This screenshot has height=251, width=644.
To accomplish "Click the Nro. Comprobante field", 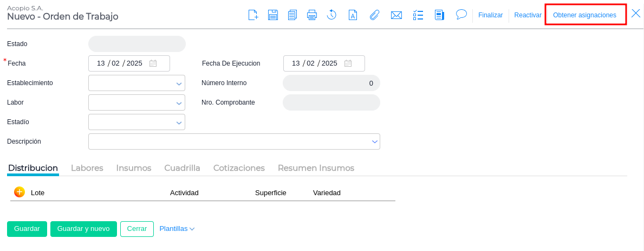I will 331,102.
